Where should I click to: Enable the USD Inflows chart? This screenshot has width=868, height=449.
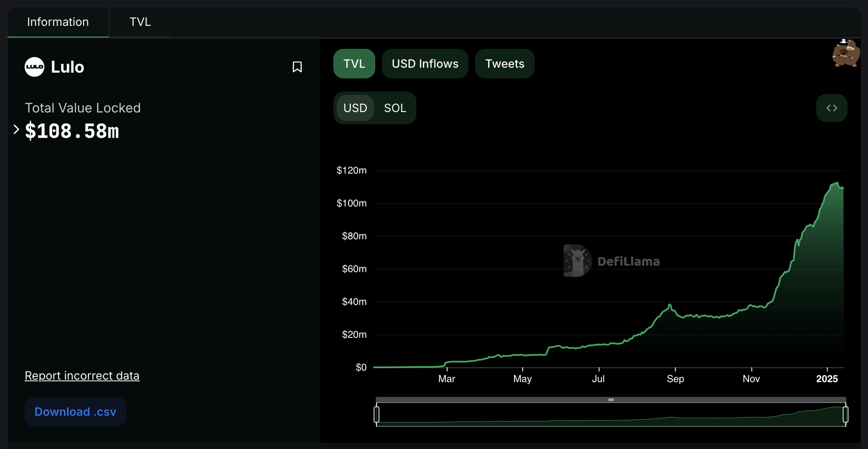[x=425, y=64]
